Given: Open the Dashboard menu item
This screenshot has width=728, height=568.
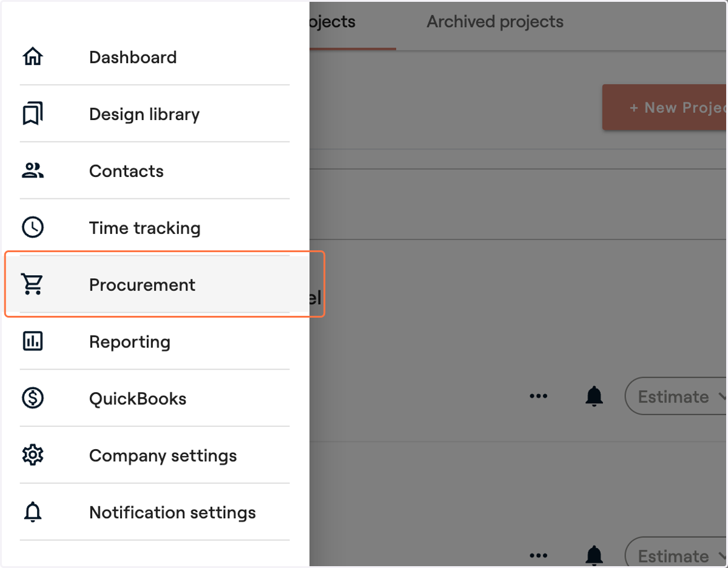Looking at the screenshot, I should pyautogui.click(x=155, y=57).
